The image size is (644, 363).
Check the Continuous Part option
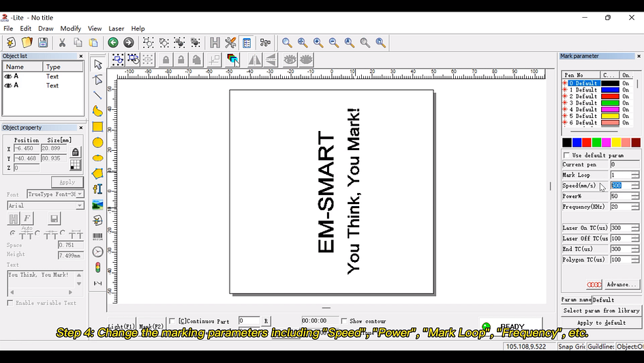pos(172,321)
